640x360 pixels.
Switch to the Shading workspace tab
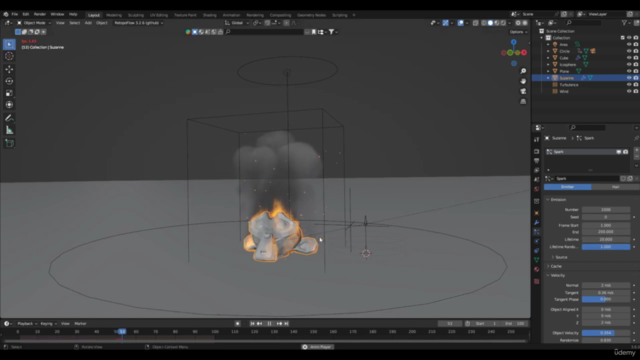[x=209, y=15]
